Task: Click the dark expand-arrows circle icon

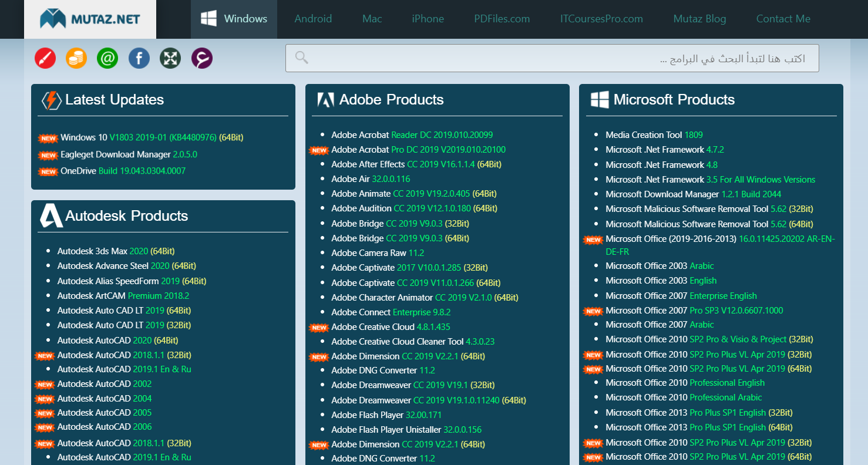Action: pos(170,58)
